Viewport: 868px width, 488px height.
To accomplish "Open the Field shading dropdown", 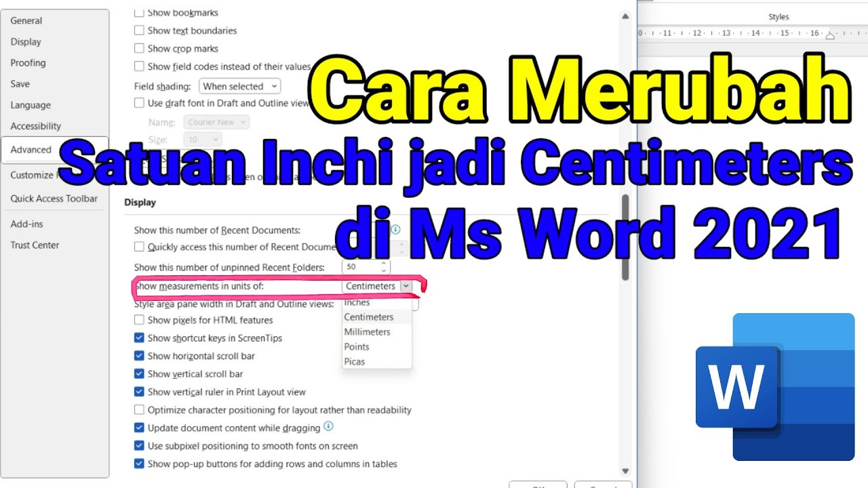I will pos(239,86).
